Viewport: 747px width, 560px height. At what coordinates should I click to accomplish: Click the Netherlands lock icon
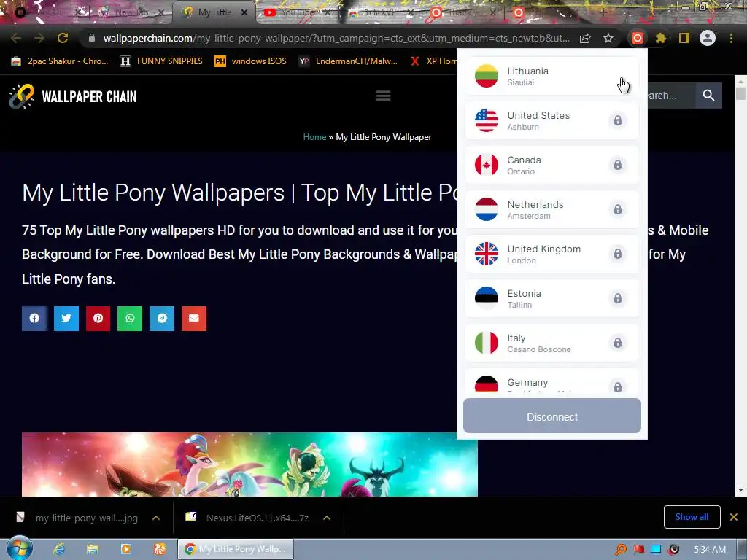click(617, 209)
